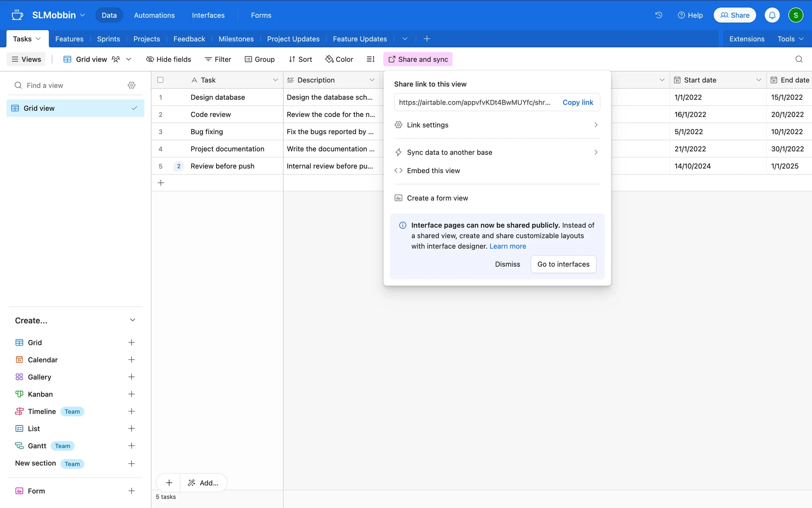
Task: Toggle the Views sidebar button
Action: [26, 59]
